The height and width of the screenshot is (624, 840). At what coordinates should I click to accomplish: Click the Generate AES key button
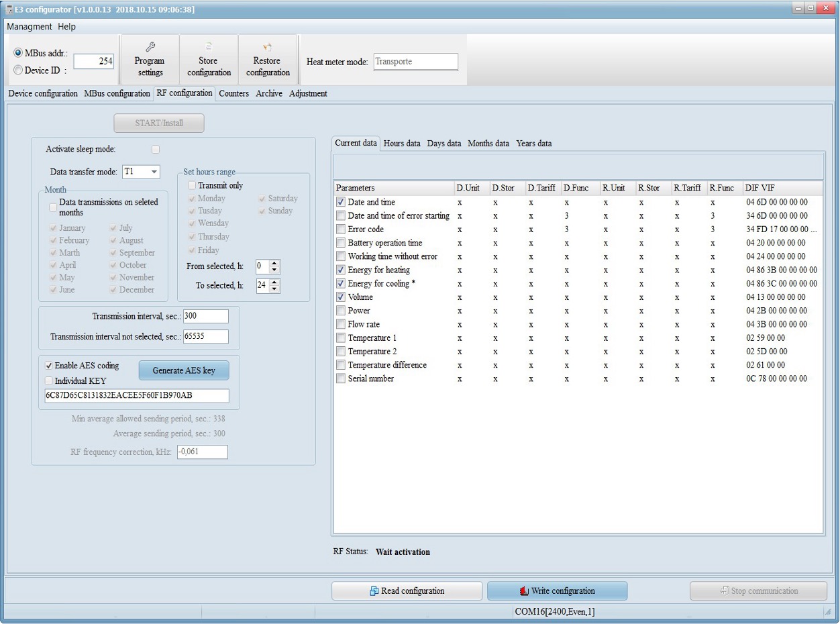(x=184, y=370)
